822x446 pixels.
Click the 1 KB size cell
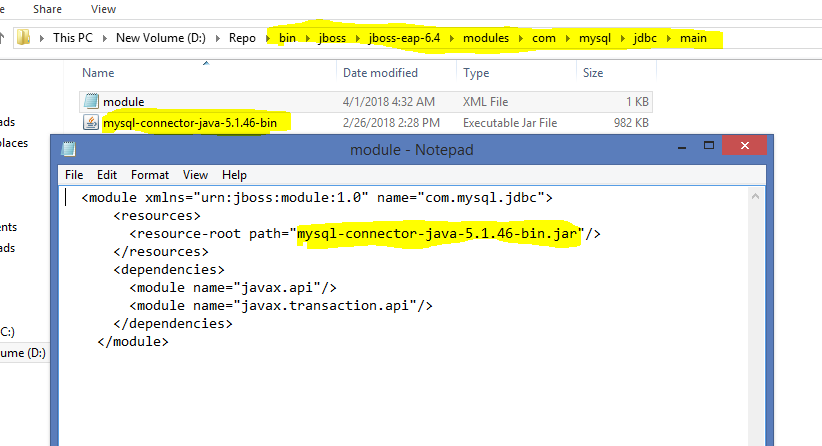click(637, 101)
